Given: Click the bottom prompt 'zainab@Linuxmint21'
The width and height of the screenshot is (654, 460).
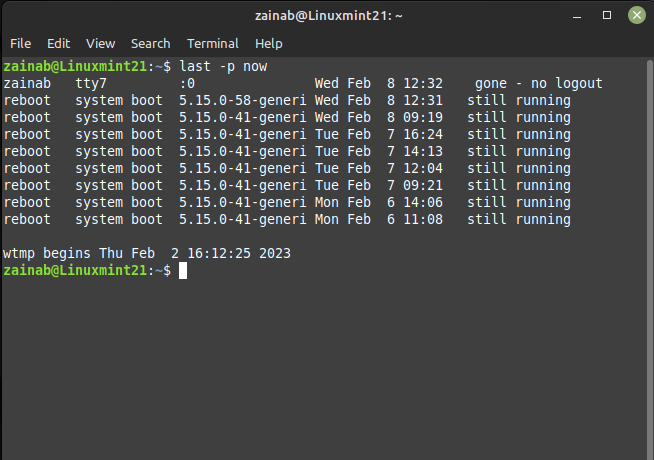Looking at the screenshot, I should click(75, 271).
